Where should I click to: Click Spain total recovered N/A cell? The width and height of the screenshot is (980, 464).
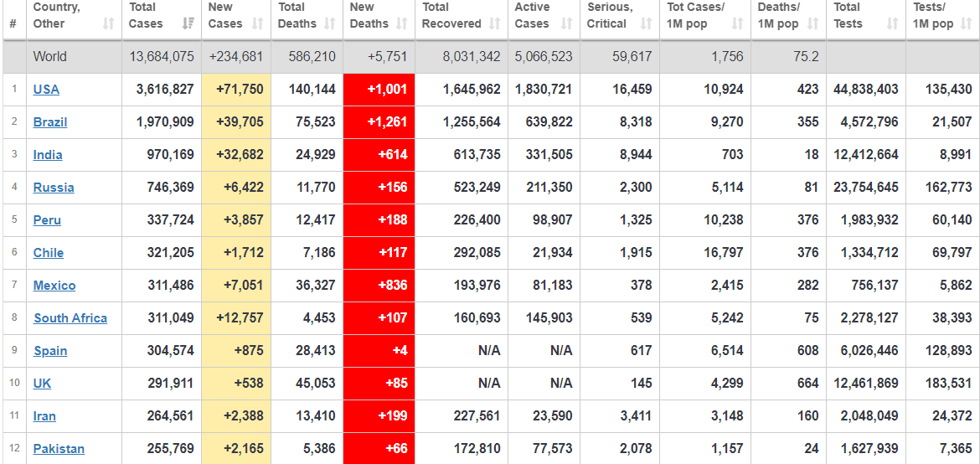coord(489,351)
